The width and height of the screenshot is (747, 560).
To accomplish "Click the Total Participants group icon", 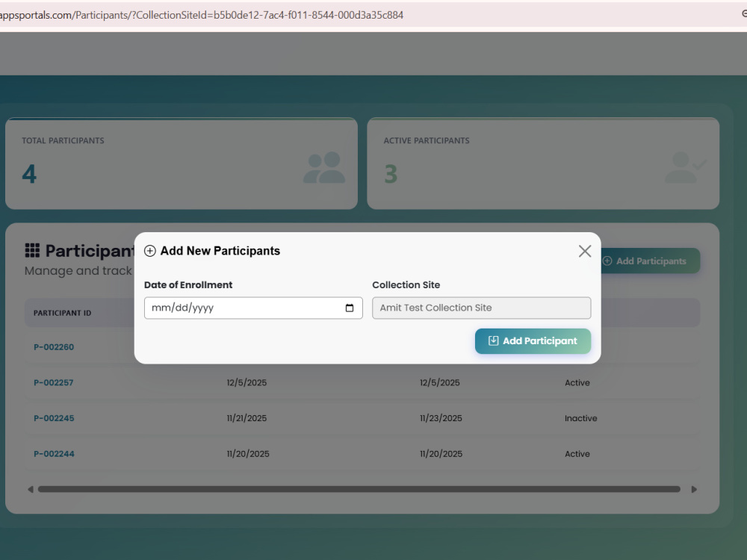I will tap(324, 167).
